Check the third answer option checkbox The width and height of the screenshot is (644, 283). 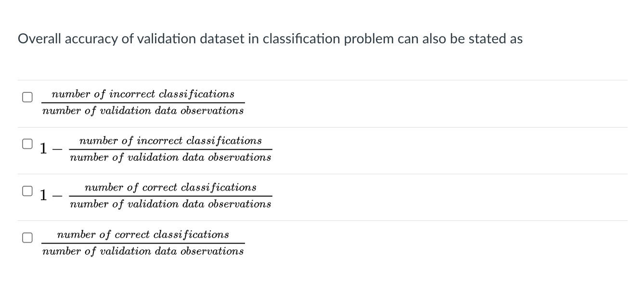point(27,191)
